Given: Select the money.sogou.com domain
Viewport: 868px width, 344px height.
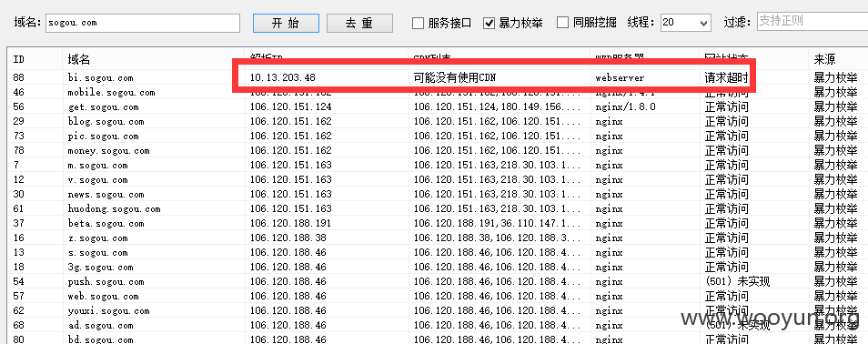Looking at the screenshot, I should (x=108, y=151).
